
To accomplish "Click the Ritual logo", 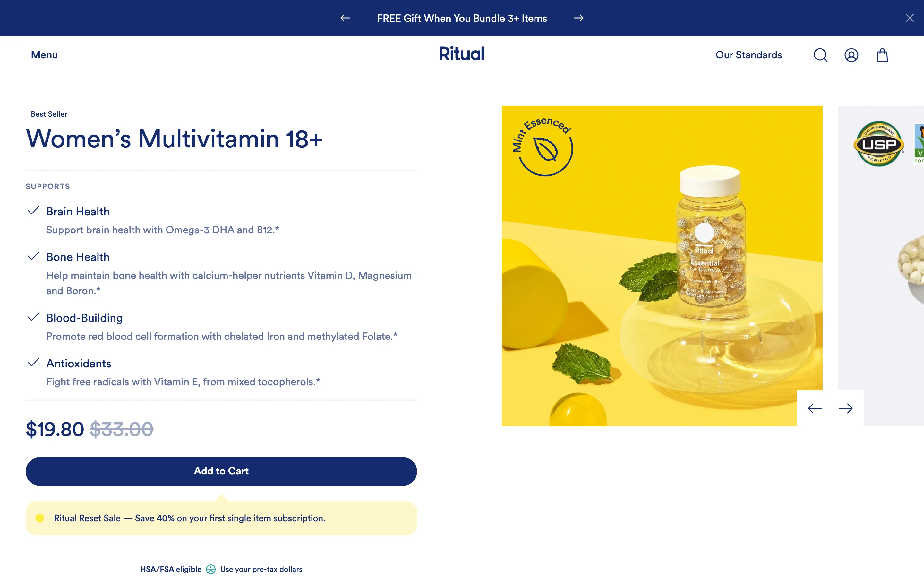I will (x=462, y=54).
